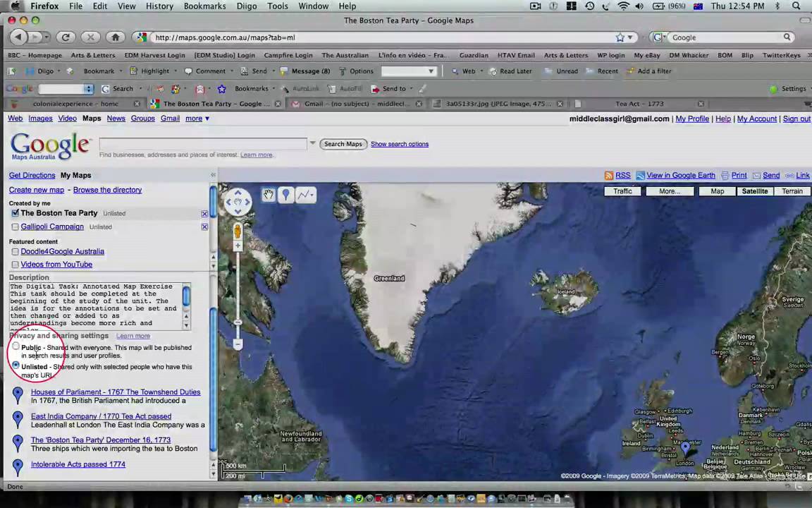Switch map view to Satellite

(754, 191)
